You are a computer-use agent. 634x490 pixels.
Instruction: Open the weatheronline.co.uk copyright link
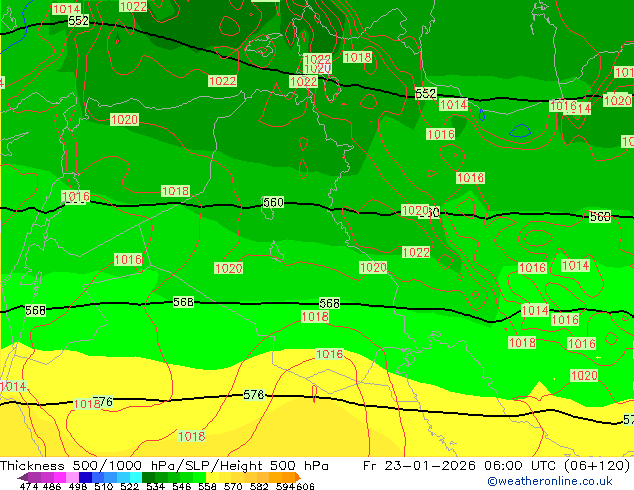[550, 481]
